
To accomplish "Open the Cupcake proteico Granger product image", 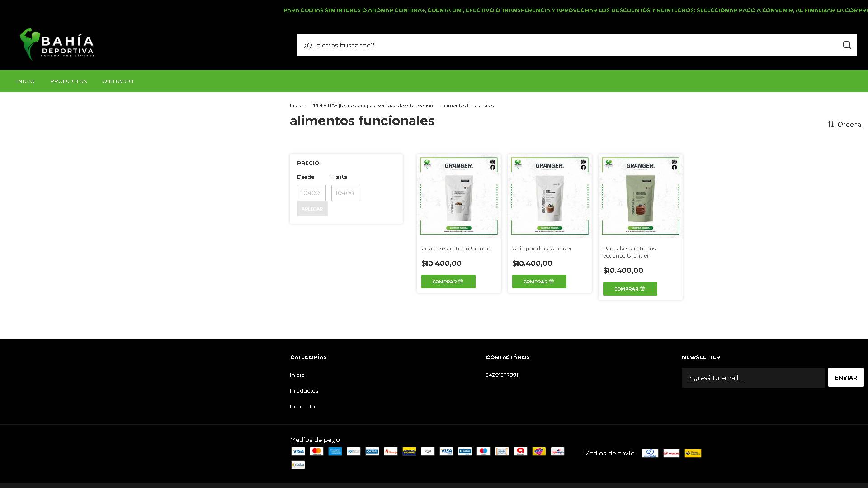I will click(459, 196).
